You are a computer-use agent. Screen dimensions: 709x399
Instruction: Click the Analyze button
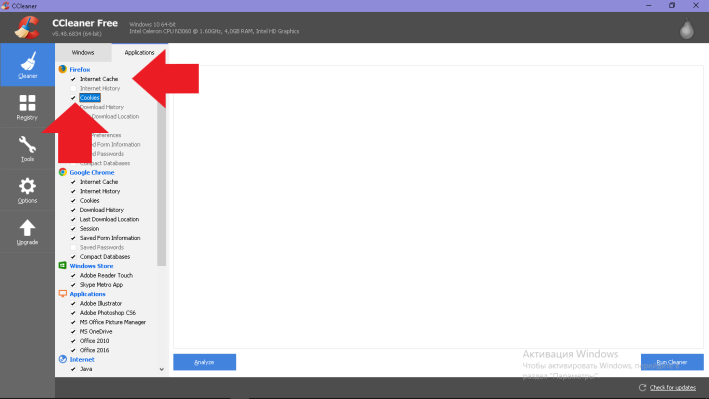click(204, 362)
